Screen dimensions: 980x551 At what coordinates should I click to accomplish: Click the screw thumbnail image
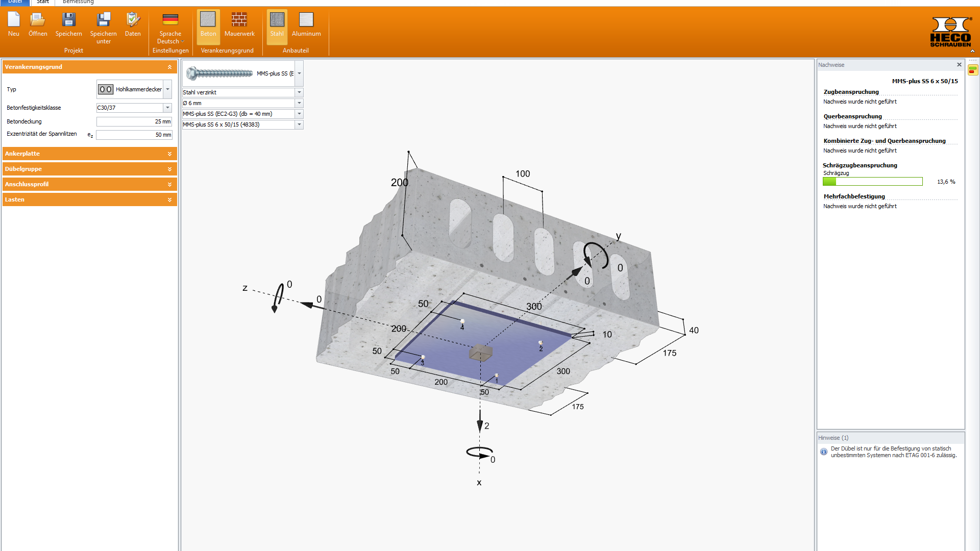[219, 73]
